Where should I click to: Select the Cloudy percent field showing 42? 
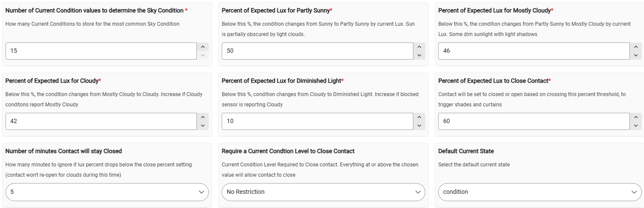[101, 121]
